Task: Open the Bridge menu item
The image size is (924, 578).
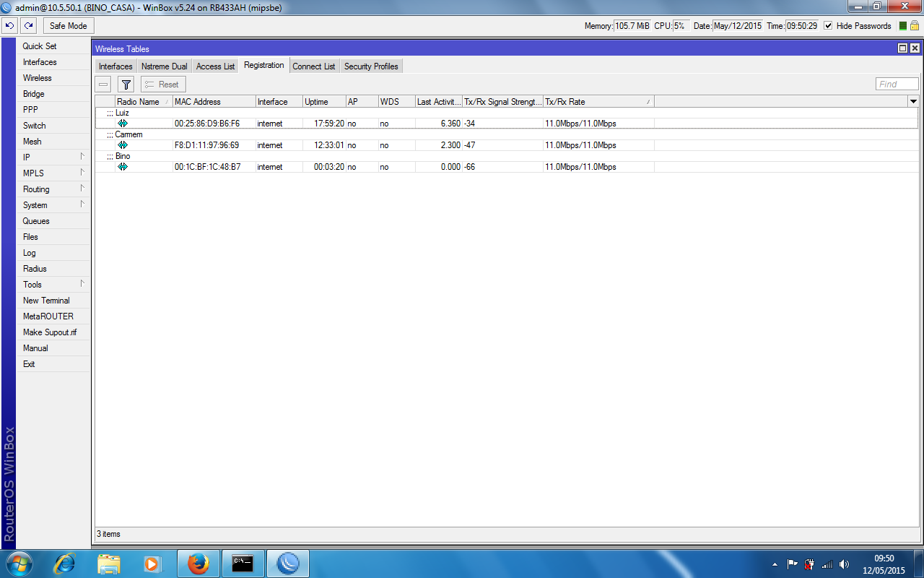Action: point(54,94)
